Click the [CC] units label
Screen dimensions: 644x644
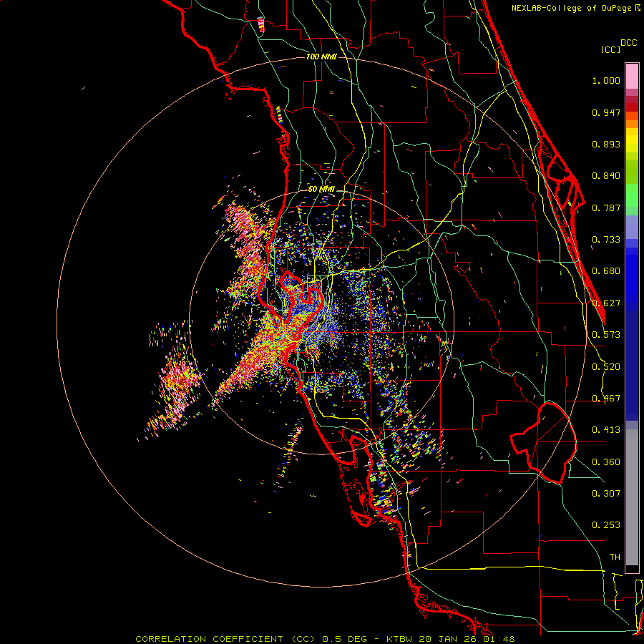(610, 49)
